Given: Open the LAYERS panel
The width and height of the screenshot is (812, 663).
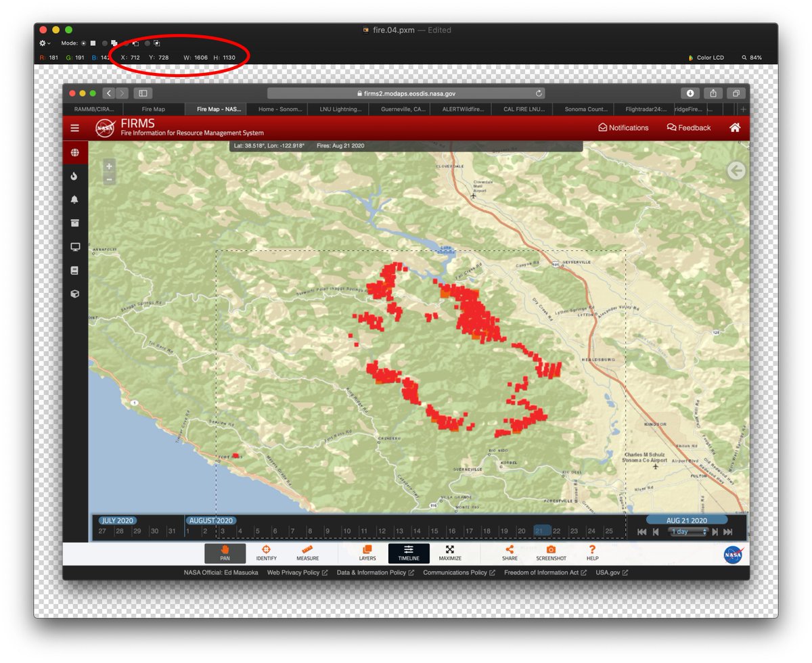Looking at the screenshot, I should 367,553.
